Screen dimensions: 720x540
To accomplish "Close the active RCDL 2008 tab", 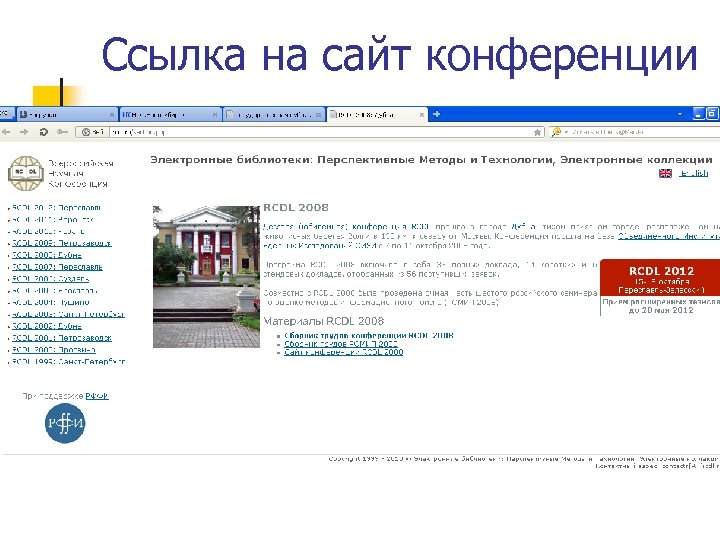I will pos(422,115).
